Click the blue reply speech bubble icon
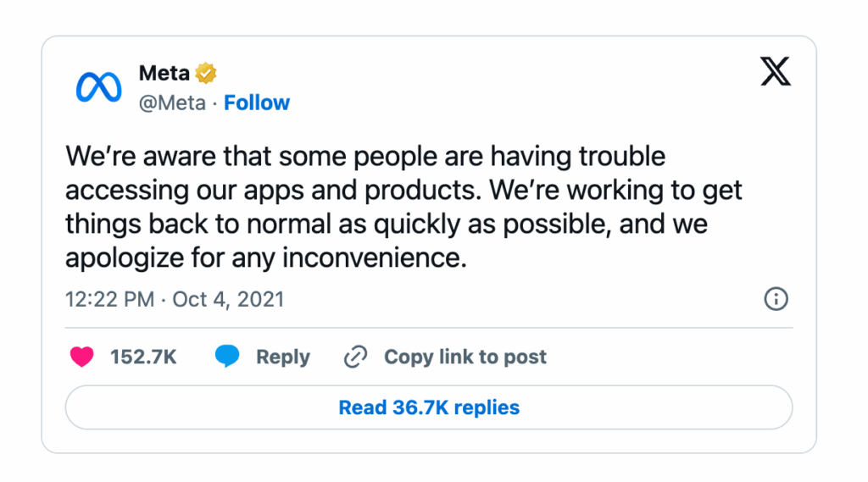868x482 pixels. click(226, 357)
